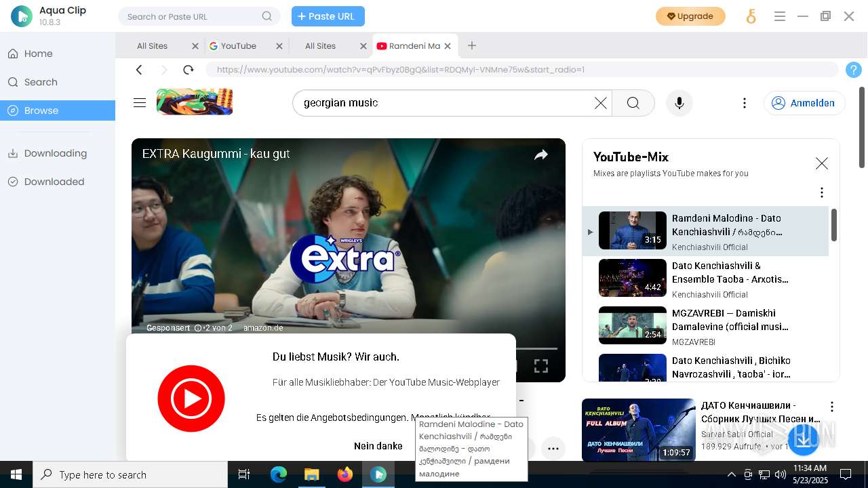Select Dato Kenchiashvili, Bichiko Navrozashvili video
Image resolution: width=868 pixels, height=488 pixels.
click(705, 367)
